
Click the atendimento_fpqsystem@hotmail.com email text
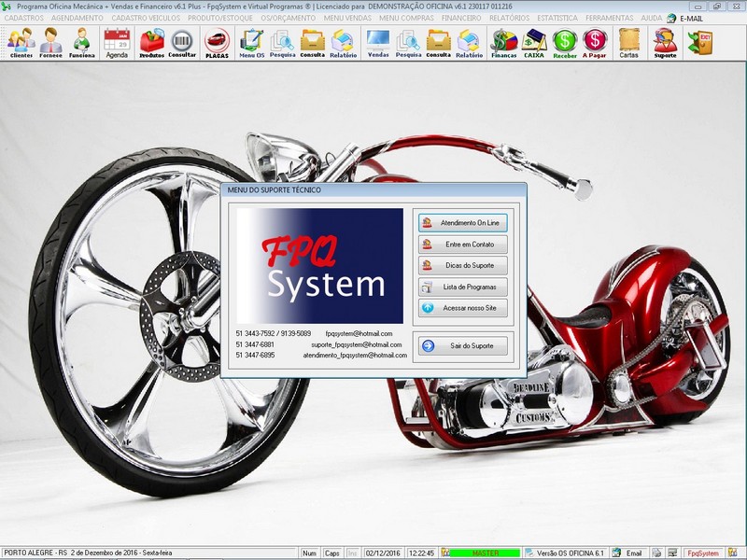[x=355, y=356]
